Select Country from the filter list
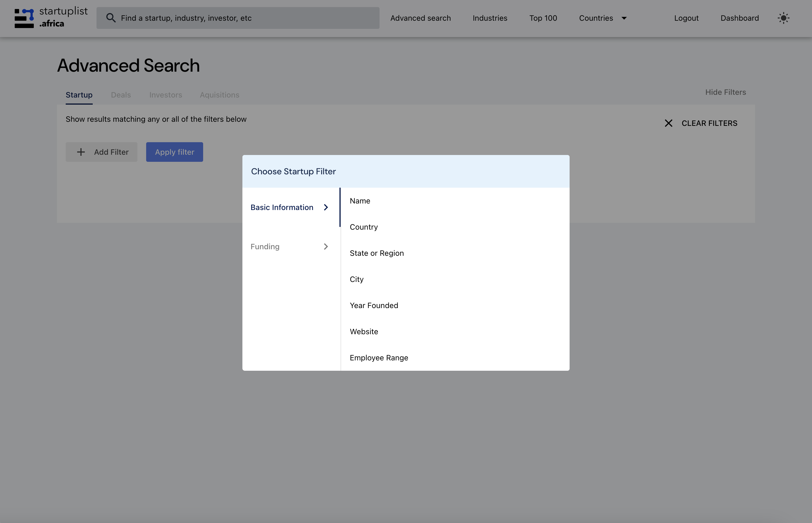Screen dimensions: 812x523 (363, 227)
